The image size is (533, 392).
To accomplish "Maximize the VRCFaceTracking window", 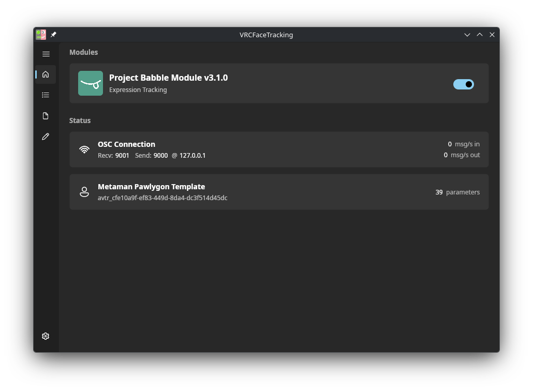I will pyautogui.click(x=480, y=35).
